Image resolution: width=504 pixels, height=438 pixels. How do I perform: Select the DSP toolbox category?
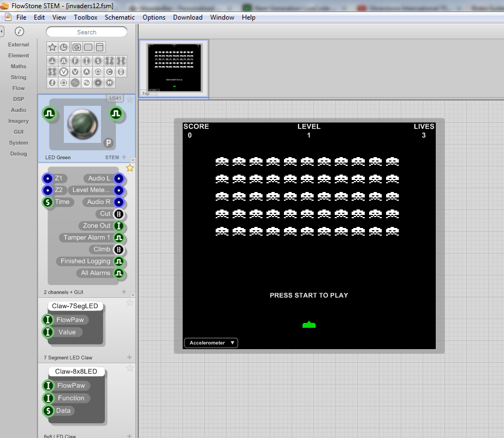point(19,99)
